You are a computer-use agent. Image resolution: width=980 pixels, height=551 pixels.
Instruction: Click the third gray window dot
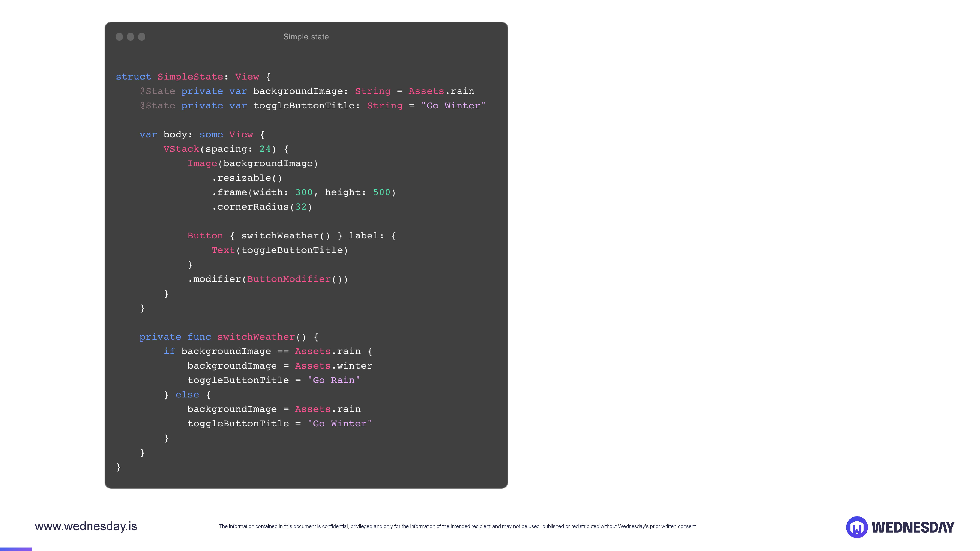click(141, 37)
